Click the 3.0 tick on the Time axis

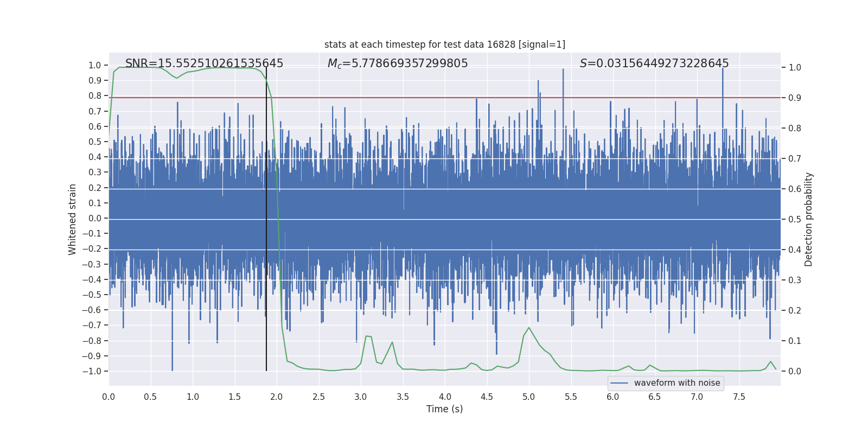pos(361,397)
